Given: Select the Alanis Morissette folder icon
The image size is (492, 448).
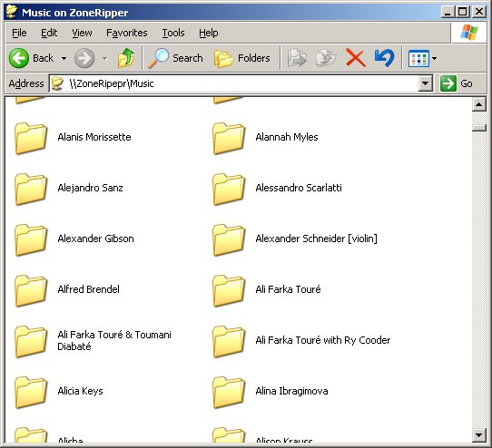Looking at the screenshot, I should [x=31, y=138].
